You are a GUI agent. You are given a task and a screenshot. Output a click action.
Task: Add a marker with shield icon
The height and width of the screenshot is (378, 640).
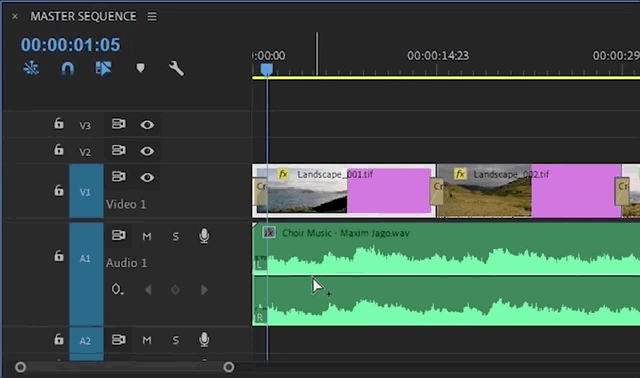140,68
